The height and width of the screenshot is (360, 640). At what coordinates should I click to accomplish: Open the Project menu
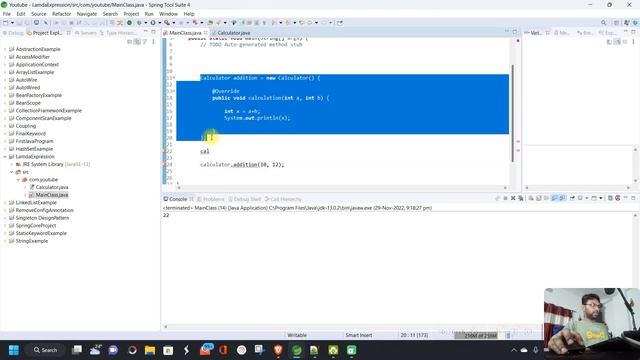pos(131,14)
